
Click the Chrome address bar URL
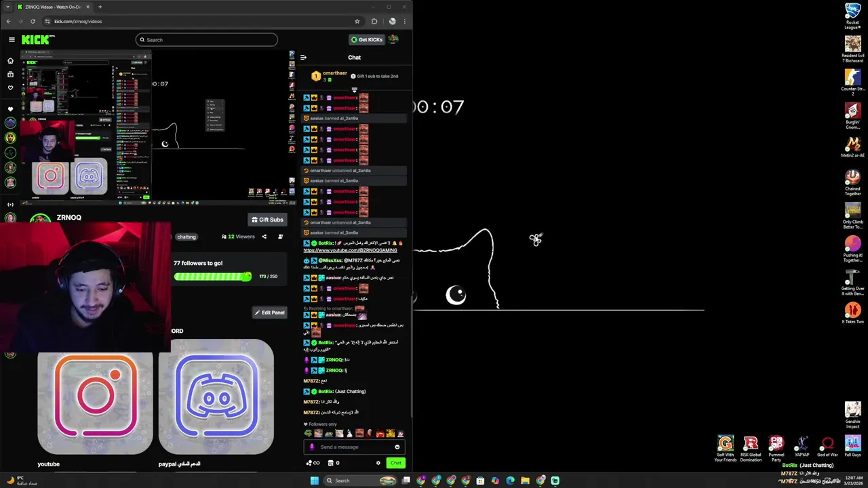[x=78, y=21]
